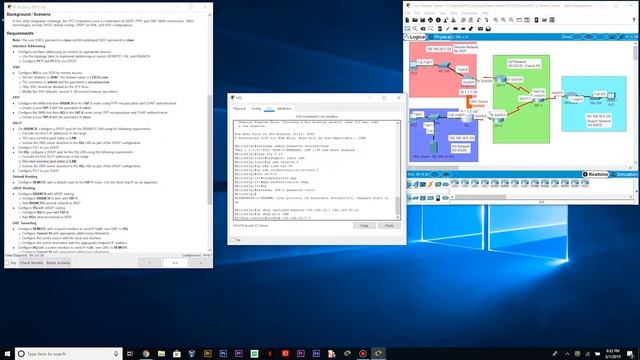Go to previous instruction page in PT Activity
640x360 pixels.
pos(150,263)
